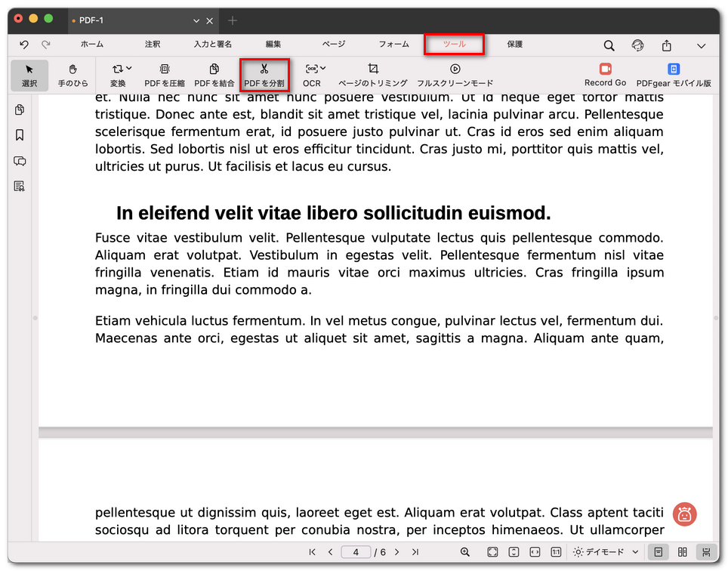This screenshot has height=571, width=728.
Task: Open the 入力と署名 tab
Action: click(213, 44)
